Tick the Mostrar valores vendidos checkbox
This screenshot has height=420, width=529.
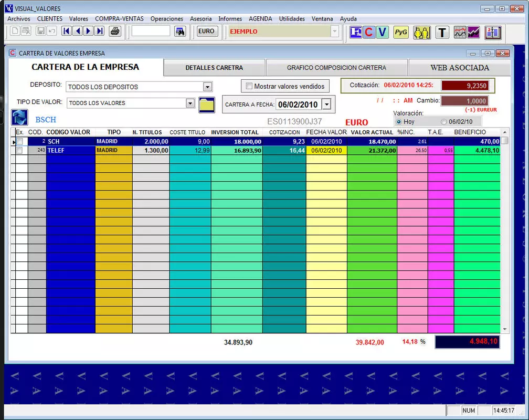click(249, 86)
